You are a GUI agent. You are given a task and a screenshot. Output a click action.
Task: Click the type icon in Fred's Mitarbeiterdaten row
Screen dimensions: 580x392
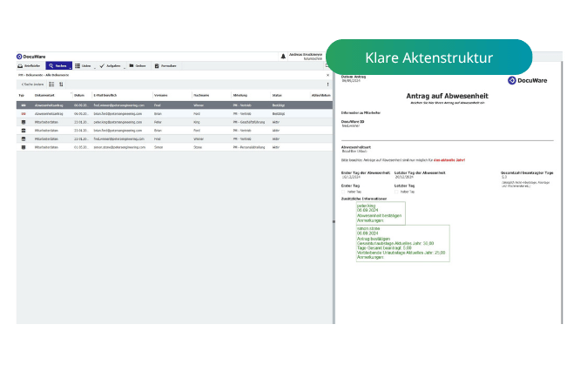(24, 139)
